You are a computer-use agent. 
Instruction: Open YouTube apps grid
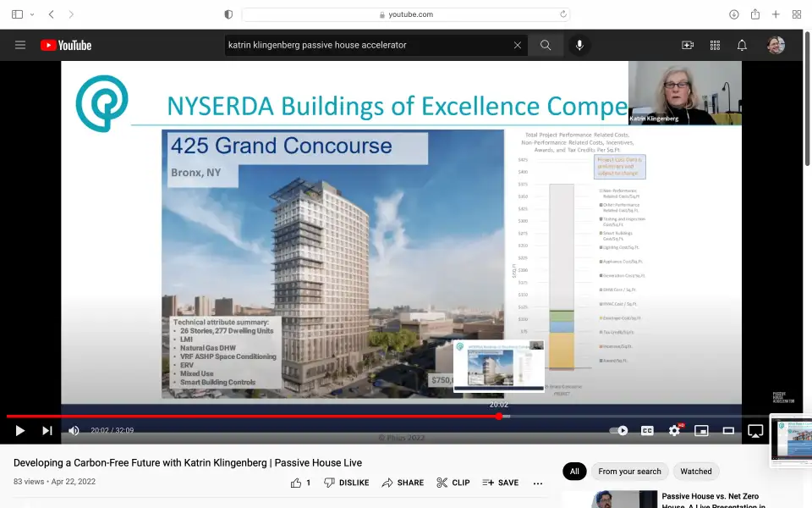(715, 45)
